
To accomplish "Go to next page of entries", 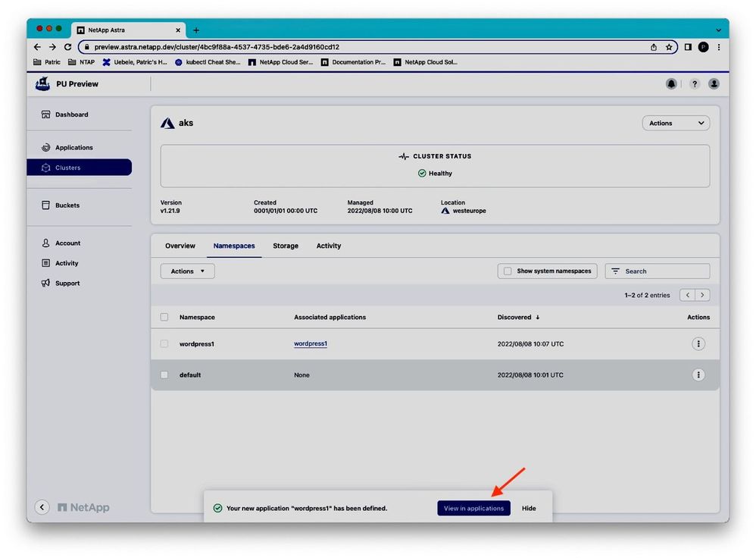I will pyautogui.click(x=702, y=295).
